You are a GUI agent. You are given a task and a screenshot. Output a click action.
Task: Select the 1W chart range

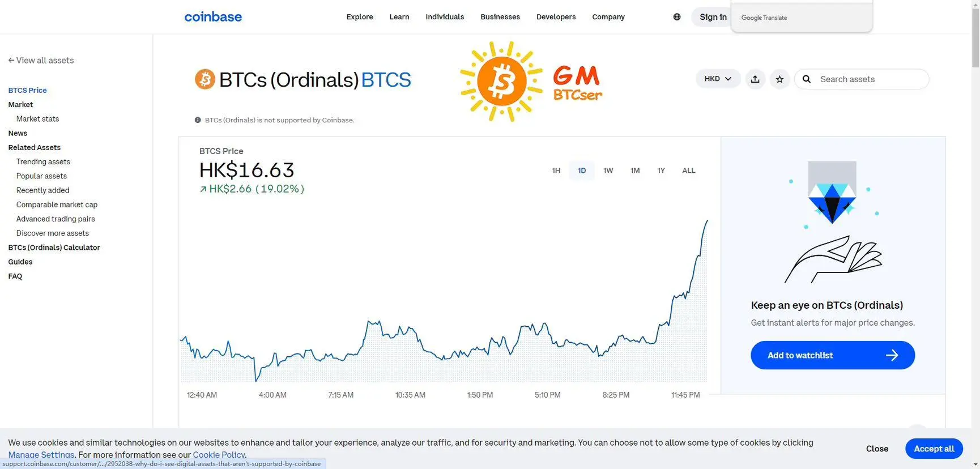coord(608,170)
